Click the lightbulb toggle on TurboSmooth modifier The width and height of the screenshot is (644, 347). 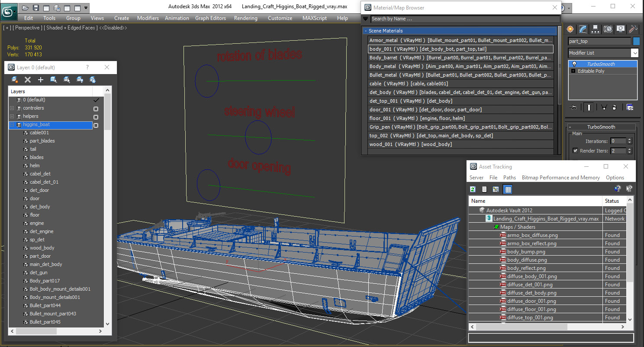point(574,64)
